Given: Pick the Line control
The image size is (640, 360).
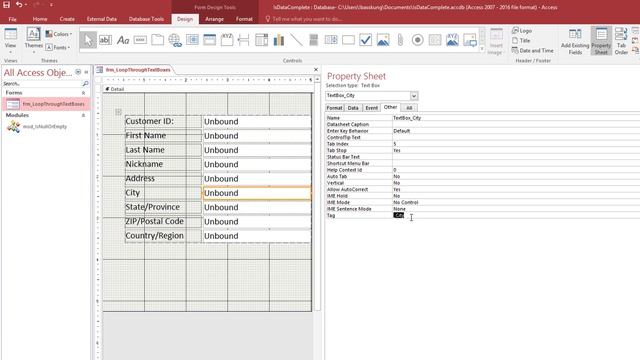Looking at the screenshot, I should [x=296, y=40].
